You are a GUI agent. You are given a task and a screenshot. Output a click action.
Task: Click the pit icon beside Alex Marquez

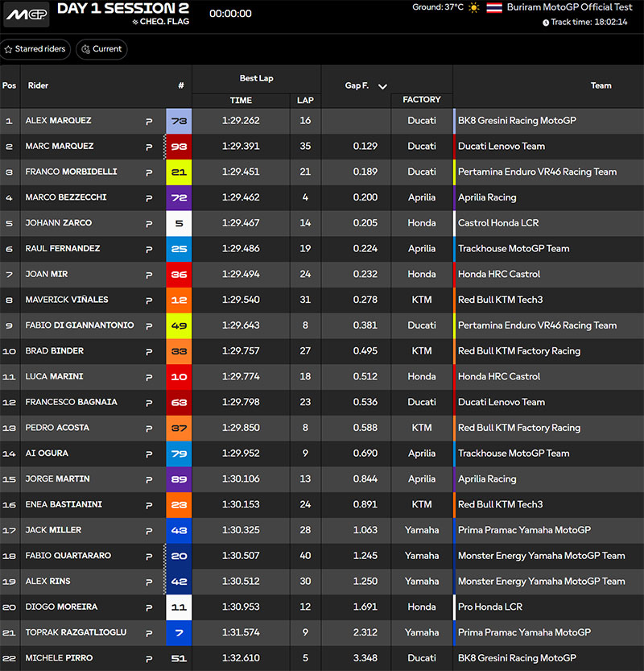point(149,122)
